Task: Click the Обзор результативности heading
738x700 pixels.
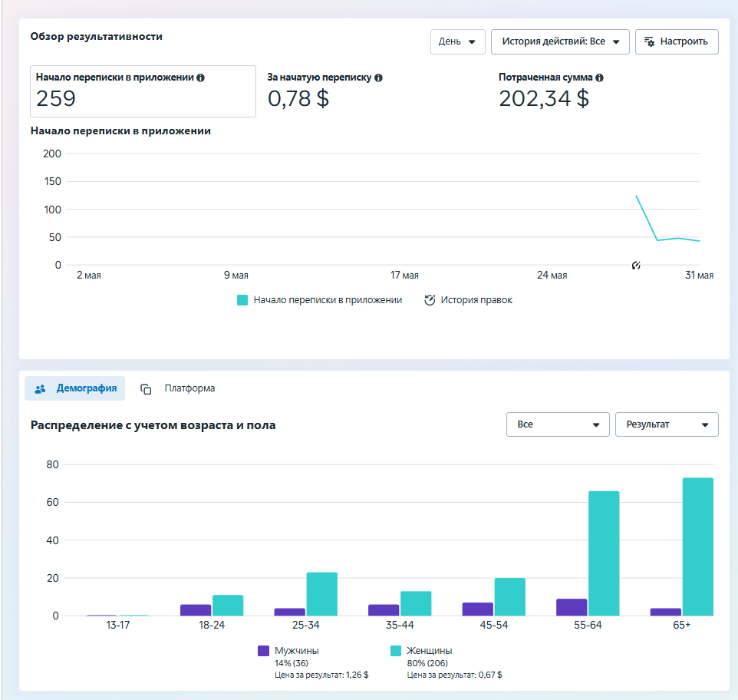Action: 97,37
